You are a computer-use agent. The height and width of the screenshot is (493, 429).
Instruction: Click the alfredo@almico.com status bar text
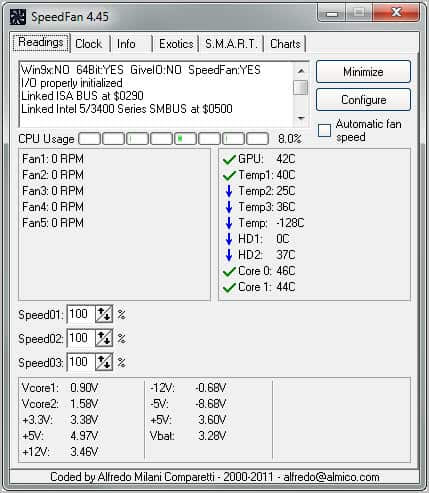331,477
